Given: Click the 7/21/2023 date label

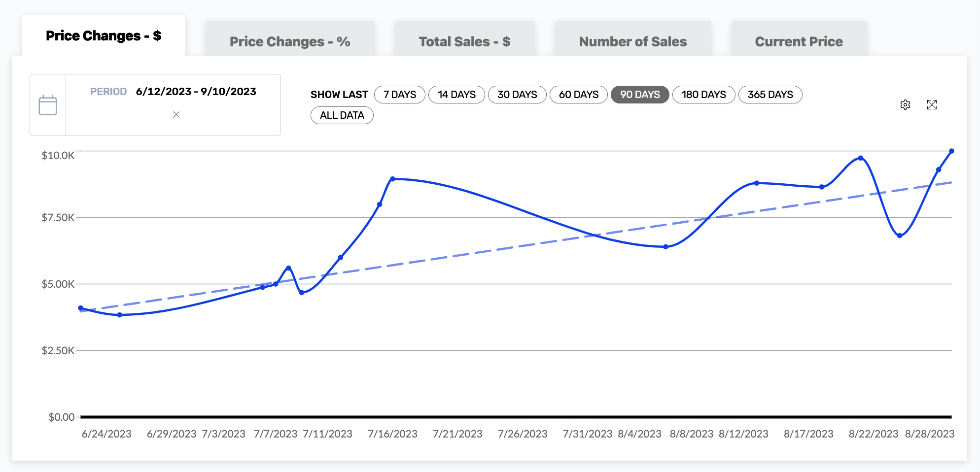Looking at the screenshot, I should (x=457, y=434).
